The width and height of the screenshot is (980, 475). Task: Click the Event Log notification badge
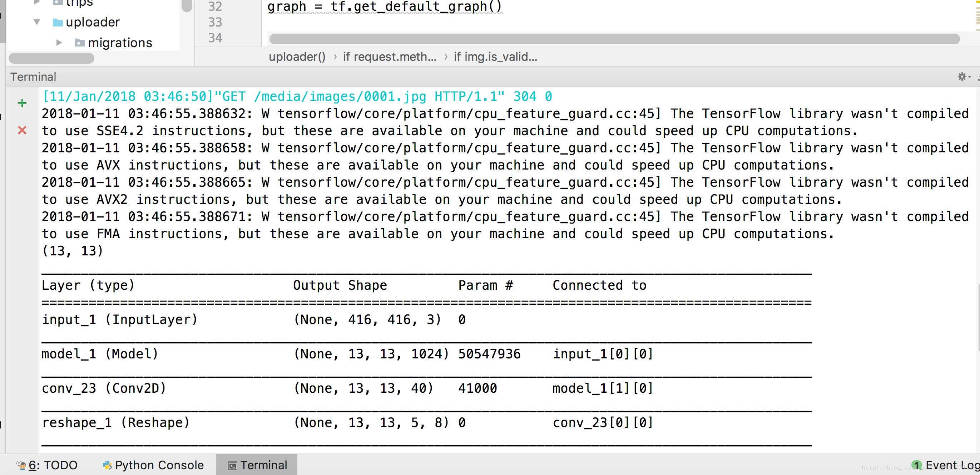(x=916, y=465)
